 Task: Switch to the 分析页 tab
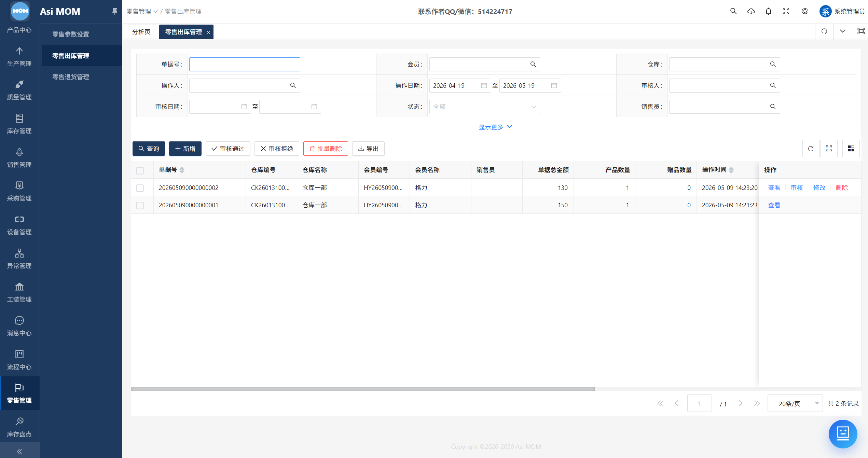click(141, 32)
